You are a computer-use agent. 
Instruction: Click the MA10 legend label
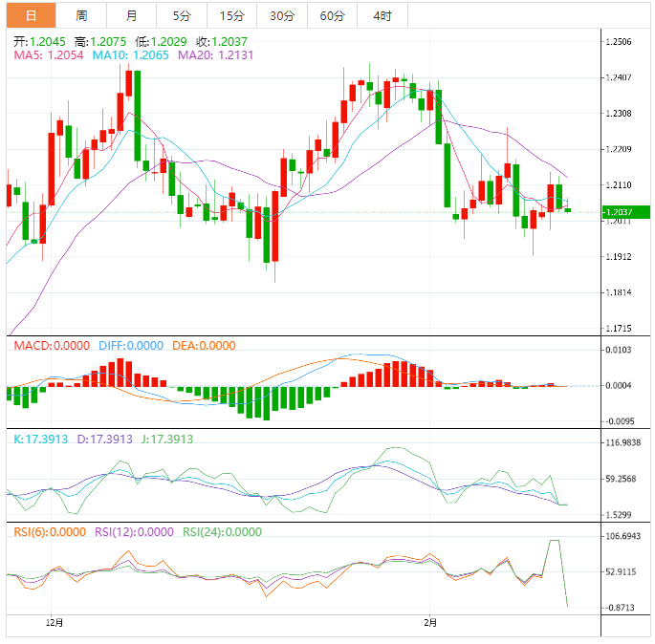130,56
